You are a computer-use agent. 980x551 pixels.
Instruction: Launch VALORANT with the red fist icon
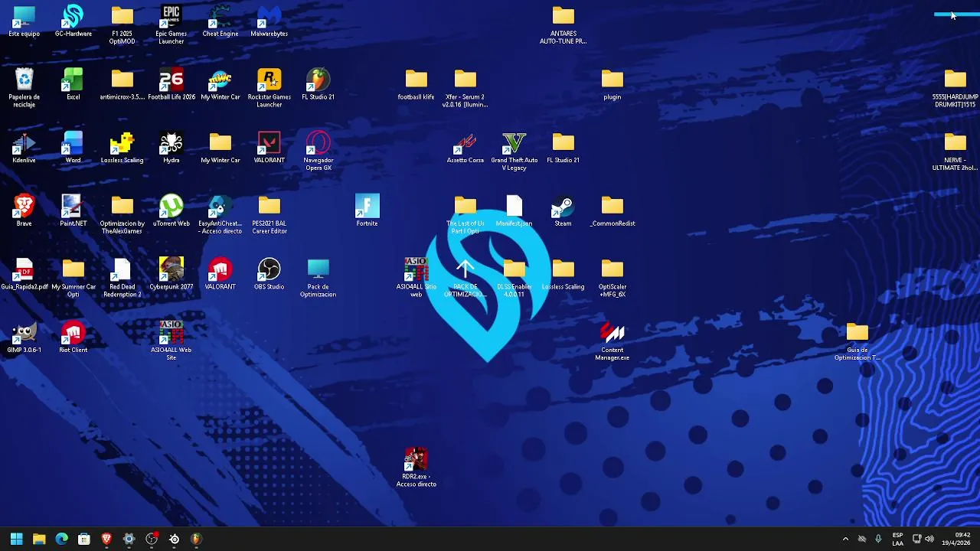220,274
